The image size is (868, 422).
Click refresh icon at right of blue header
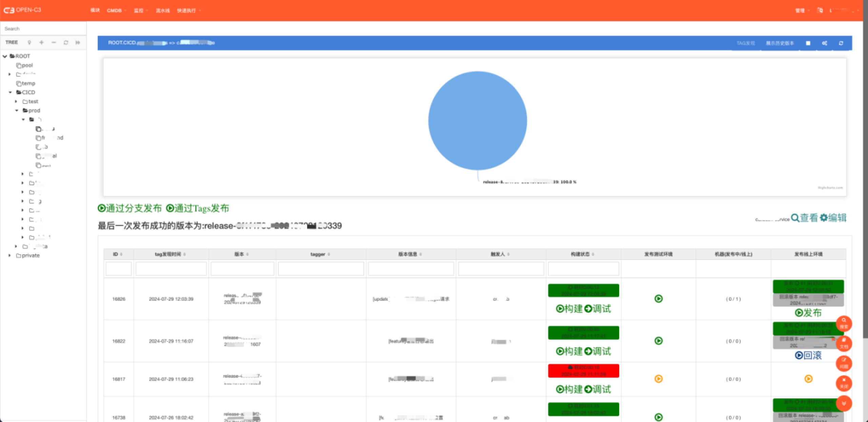tap(841, 43)
